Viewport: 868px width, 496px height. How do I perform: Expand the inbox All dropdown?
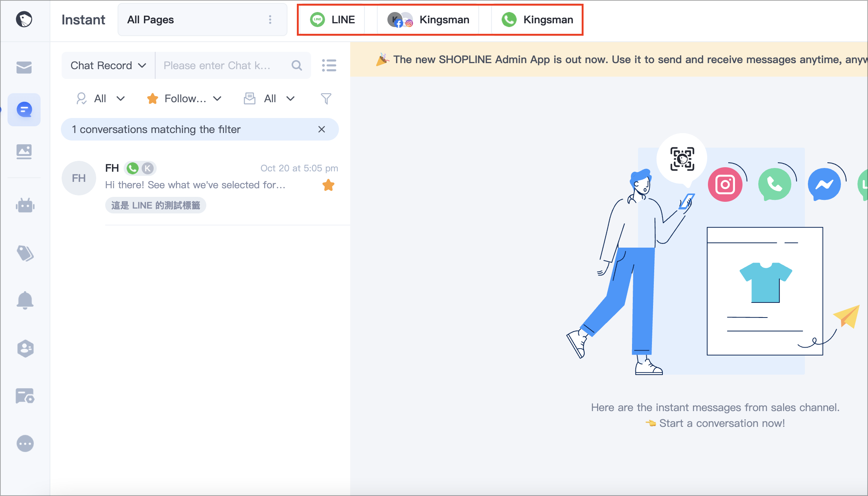[269, 98]
